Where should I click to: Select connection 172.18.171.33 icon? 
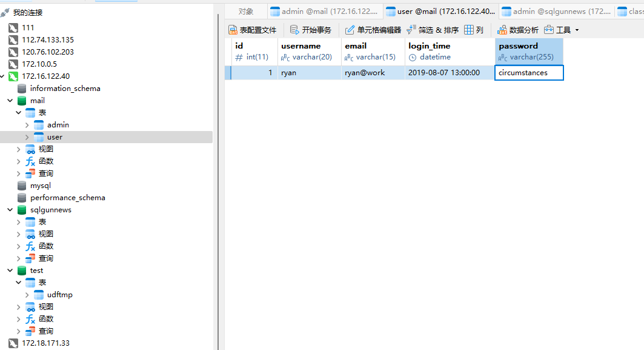tap(13, 343)
